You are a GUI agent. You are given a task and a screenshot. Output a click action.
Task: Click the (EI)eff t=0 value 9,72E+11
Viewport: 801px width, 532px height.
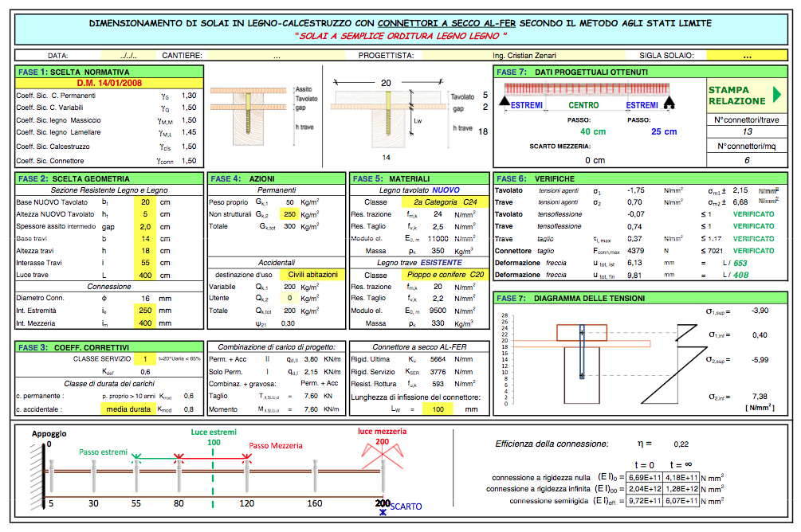click(x=644, y=501)
